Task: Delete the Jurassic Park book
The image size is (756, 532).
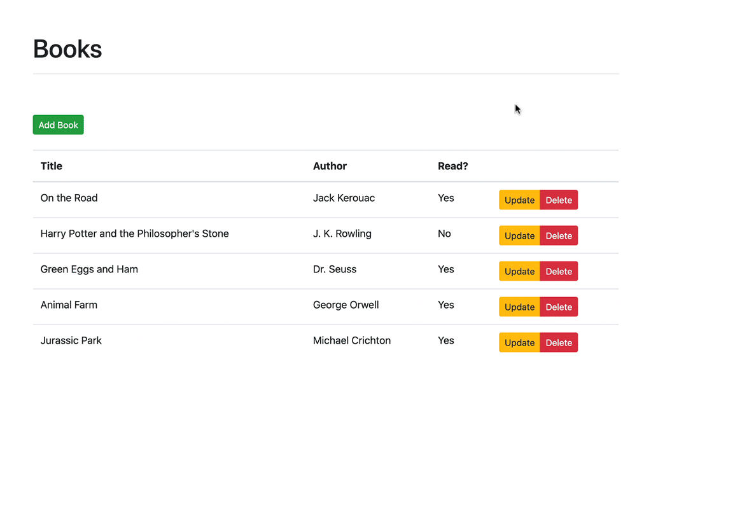Action: click(558, 342)
